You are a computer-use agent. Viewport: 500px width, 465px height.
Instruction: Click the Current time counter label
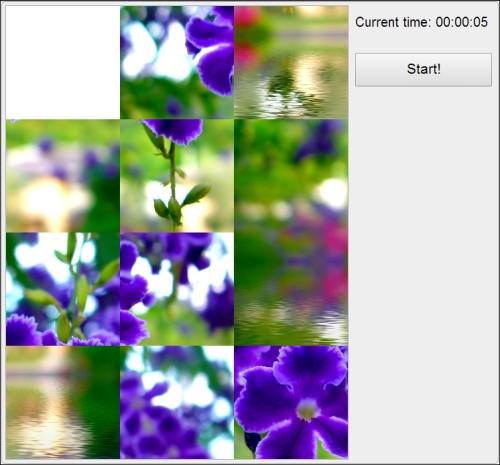coord(421,22)
